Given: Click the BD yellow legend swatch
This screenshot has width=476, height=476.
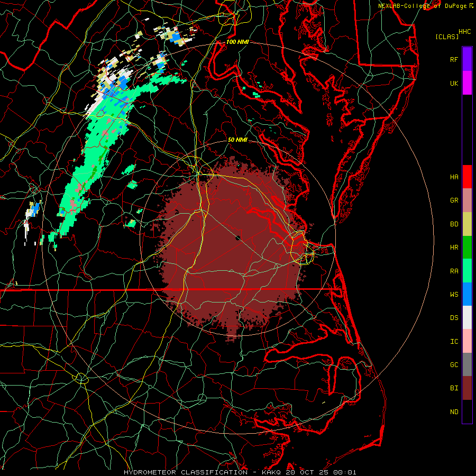Looking at the screenshot, I should pos(467,224).
